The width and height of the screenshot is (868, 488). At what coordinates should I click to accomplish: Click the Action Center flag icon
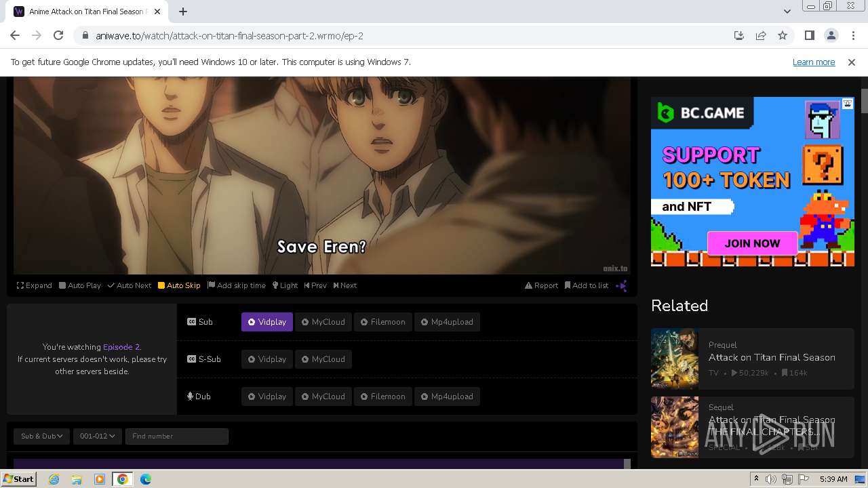pyautogui.click(x=804, y=479)
